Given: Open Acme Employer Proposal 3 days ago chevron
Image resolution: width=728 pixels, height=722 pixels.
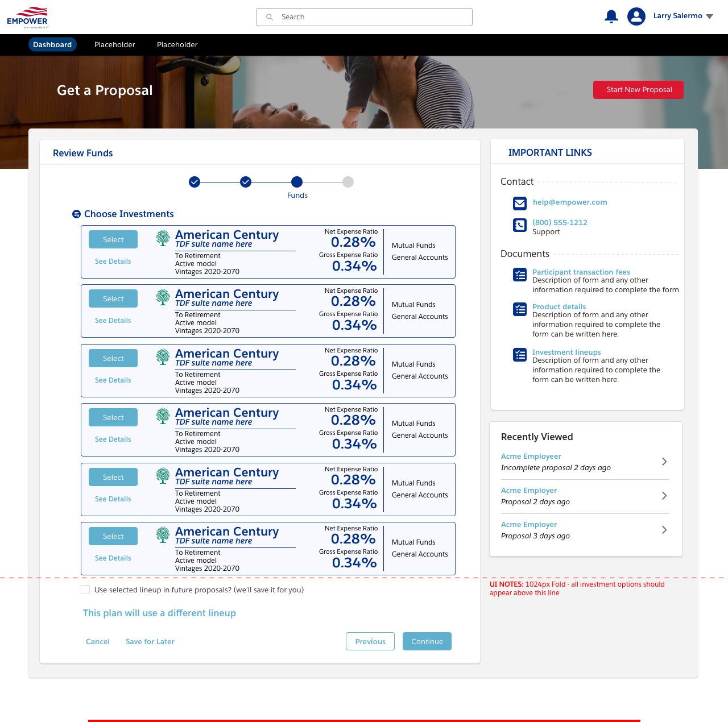Looking at the screenshot, I should click(664, 530).
